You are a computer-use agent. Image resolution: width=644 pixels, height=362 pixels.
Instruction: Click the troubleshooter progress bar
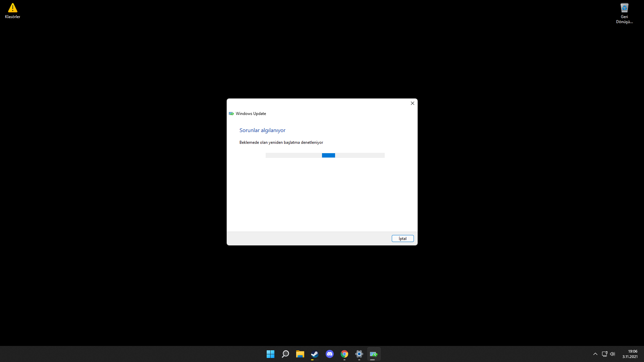(325, 155)
